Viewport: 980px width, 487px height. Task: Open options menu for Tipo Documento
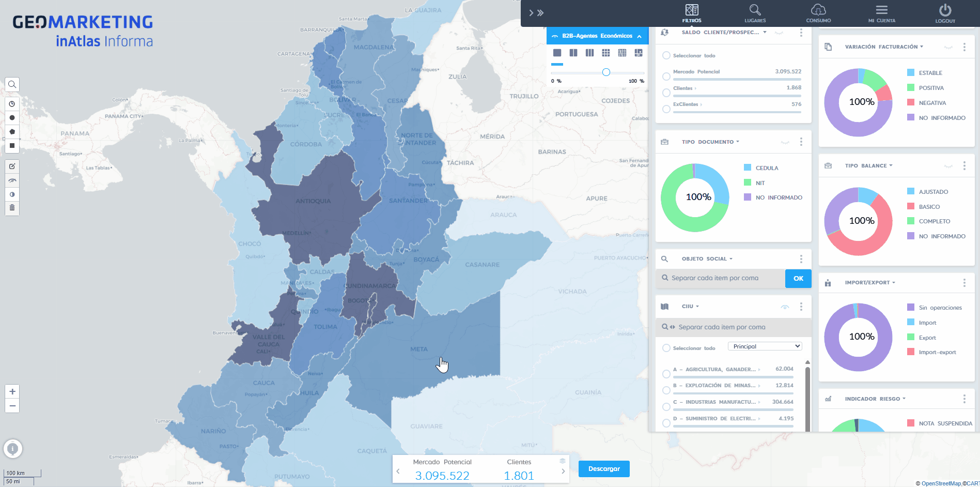801,142
